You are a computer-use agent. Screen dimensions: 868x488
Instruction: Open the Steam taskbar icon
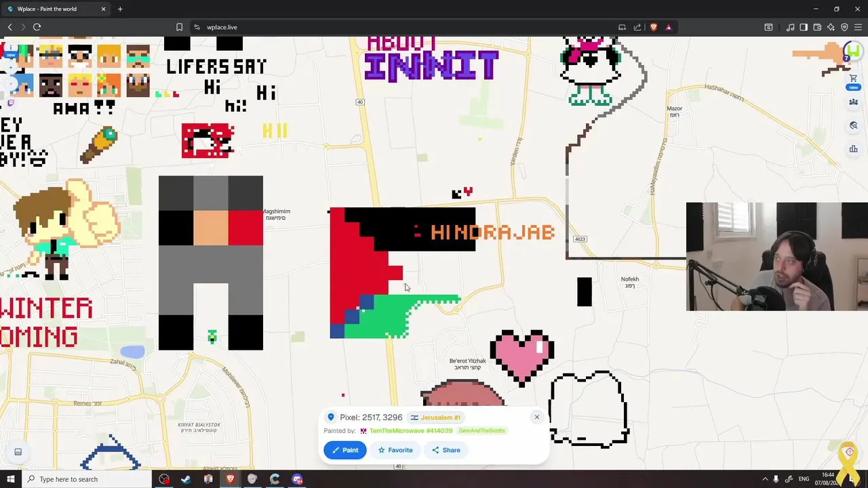(186, 479)
